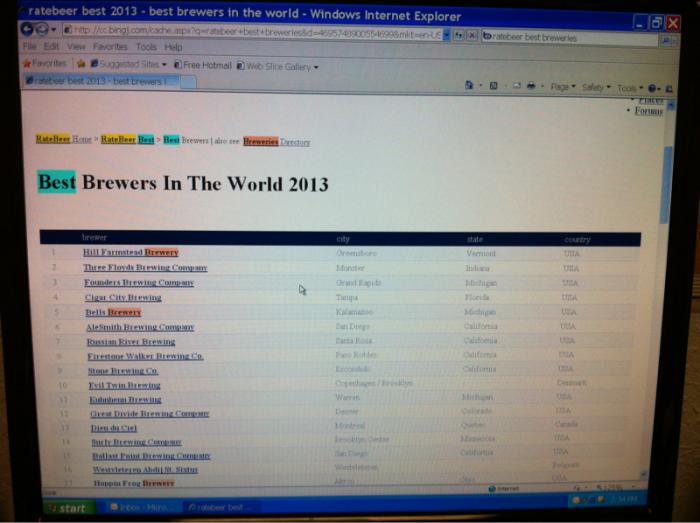
Task: Click the blue Help question mark icon
Action: pos(652,89)
